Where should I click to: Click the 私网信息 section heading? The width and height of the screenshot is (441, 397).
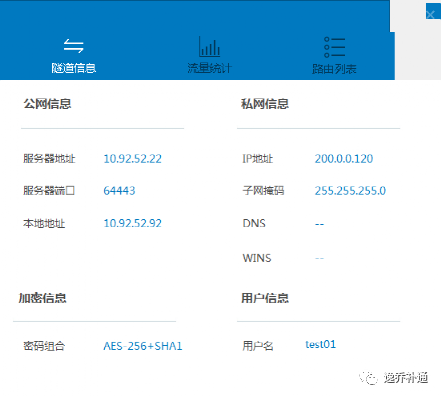(x=265, y=104)
